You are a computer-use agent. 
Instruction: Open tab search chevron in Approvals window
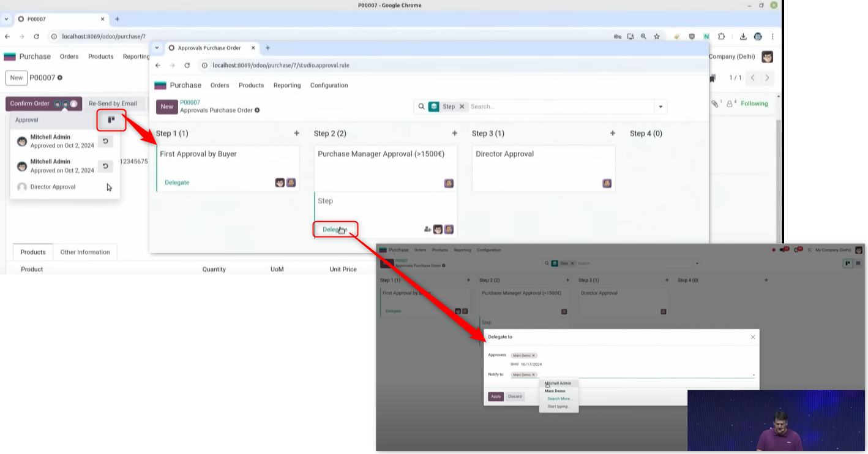(x=157, y=48)
